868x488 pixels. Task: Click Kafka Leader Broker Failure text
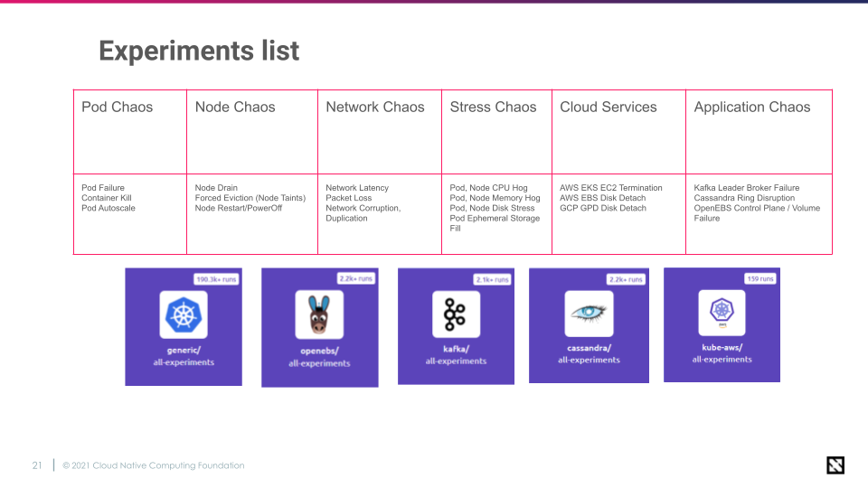point(746,188)
